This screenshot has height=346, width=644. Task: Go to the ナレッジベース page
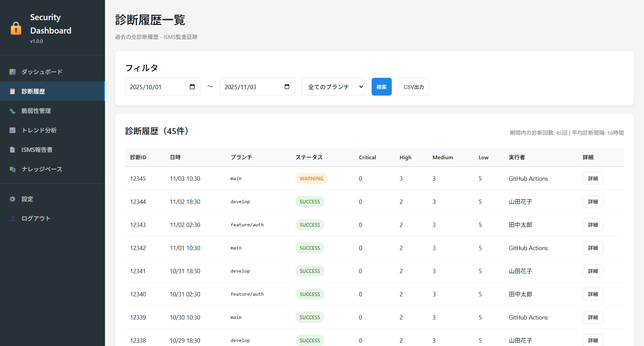[42, 169]
